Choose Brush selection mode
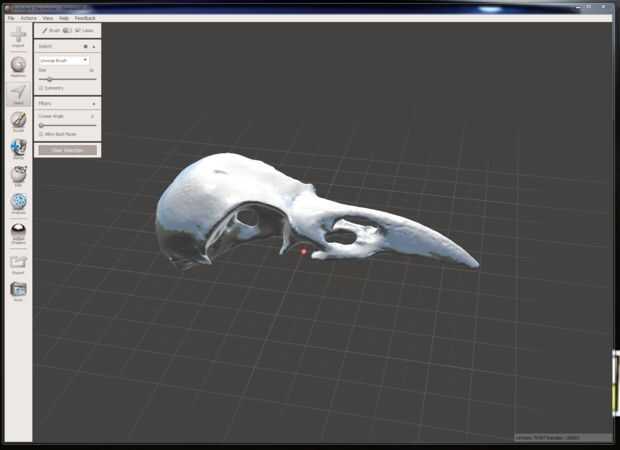 tap(51, 30)
